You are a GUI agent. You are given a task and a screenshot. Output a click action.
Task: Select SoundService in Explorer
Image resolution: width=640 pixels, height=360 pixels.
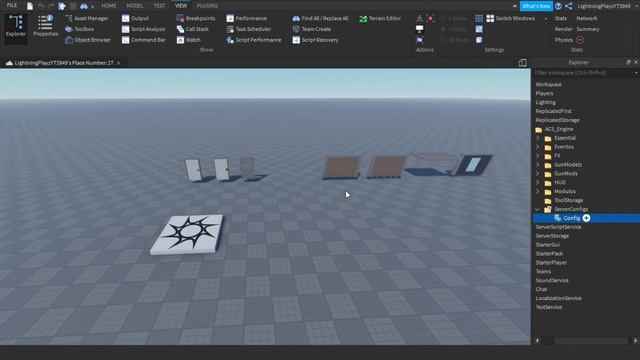552,280
